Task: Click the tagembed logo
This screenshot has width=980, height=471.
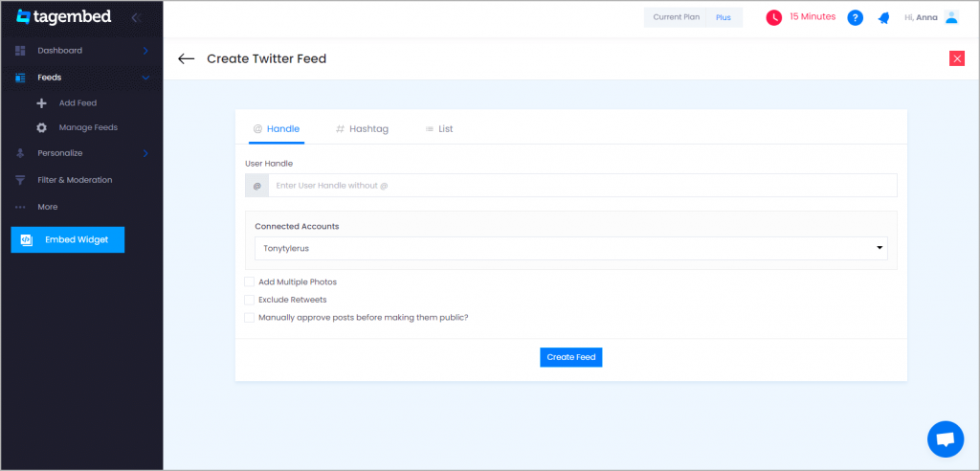Action: point(64,17)
